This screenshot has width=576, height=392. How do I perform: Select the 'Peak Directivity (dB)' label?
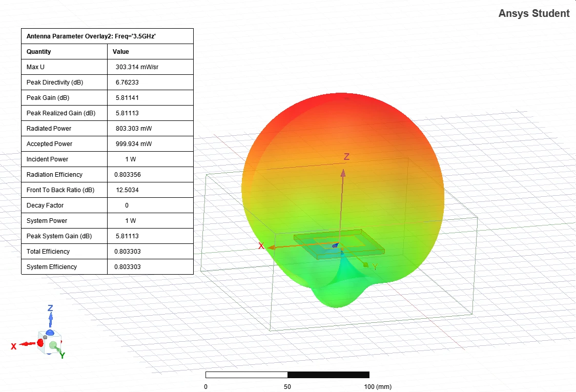tap(55, 82)
